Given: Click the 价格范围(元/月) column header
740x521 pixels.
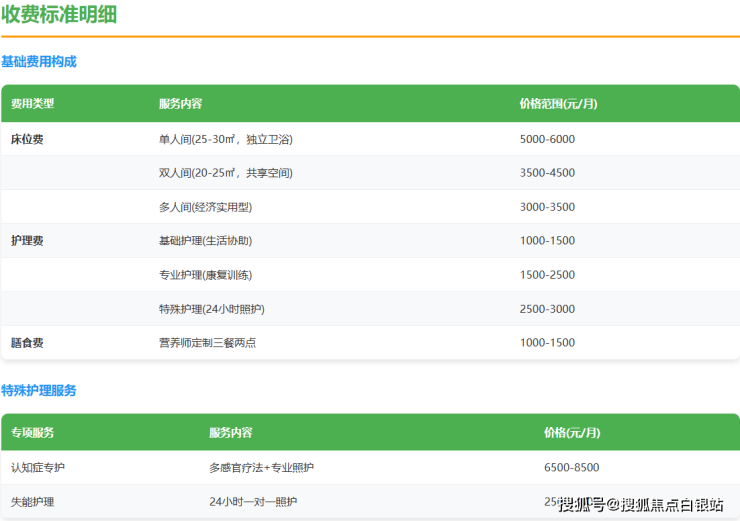Looking at the screenshot, I should pos(558,104).
